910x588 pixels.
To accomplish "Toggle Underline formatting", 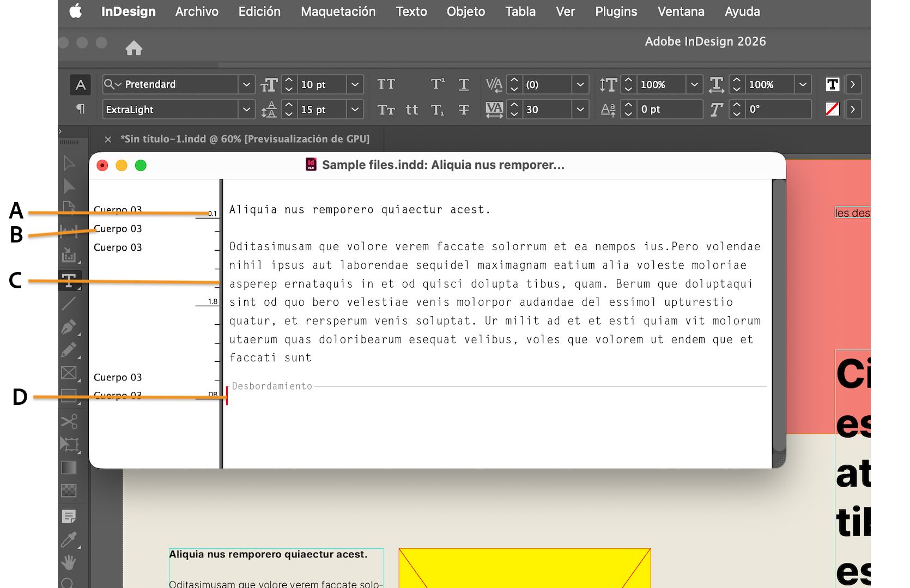I will pyautogui.click(x=464, y=84).
